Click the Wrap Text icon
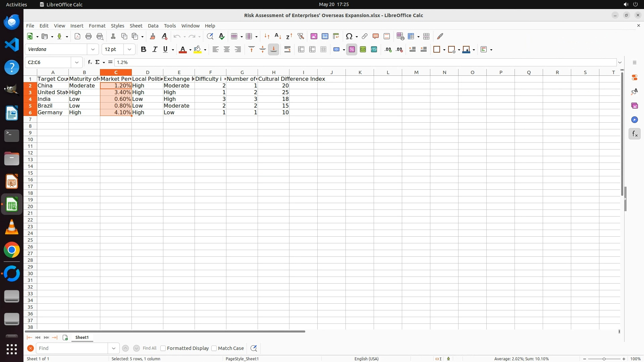 point(287,50)
